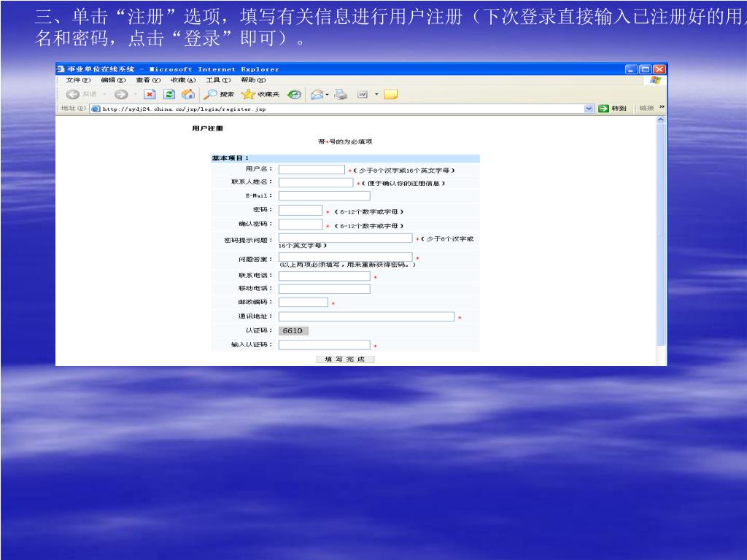Click the green Refresh page icon
The height and width of the screenshot is (560, 747).
pyautogui.click(x=169, y=94)
